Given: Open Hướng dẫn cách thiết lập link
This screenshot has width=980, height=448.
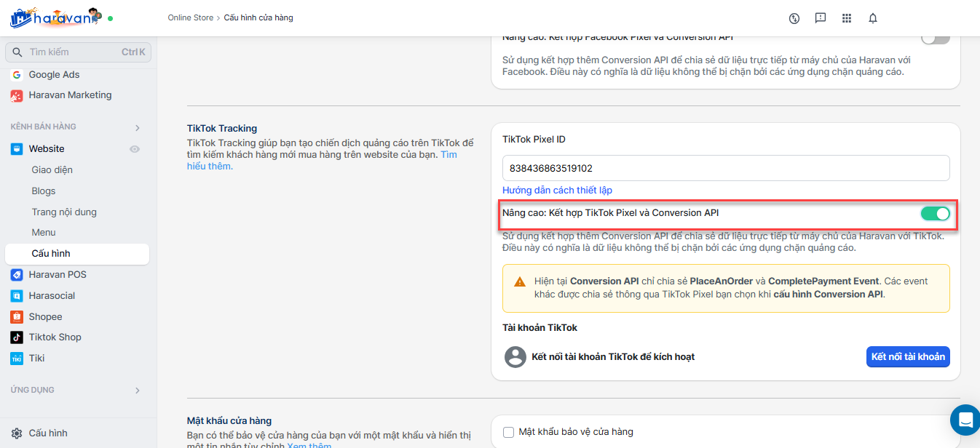Looking at the screenshot, I should [557, 191].
